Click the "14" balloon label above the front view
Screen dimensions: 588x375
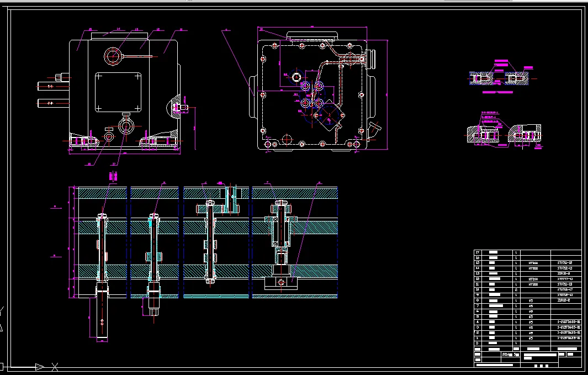pyautogui.click(x=119, y=29)
